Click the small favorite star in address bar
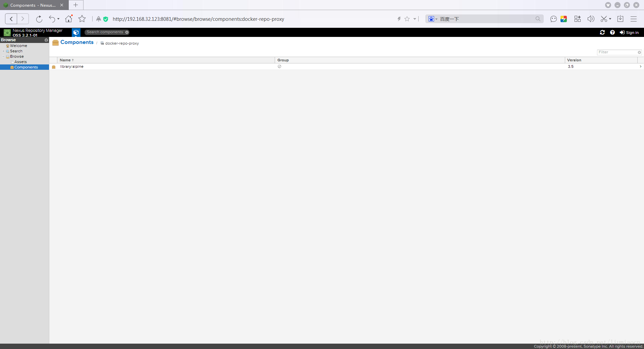The image size is (644, 349). coord(407,19)
